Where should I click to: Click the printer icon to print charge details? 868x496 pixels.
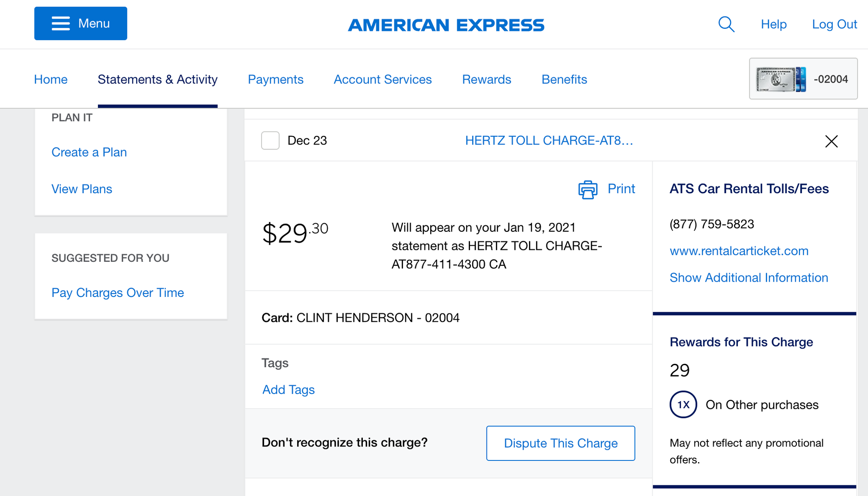coord(587,189)
